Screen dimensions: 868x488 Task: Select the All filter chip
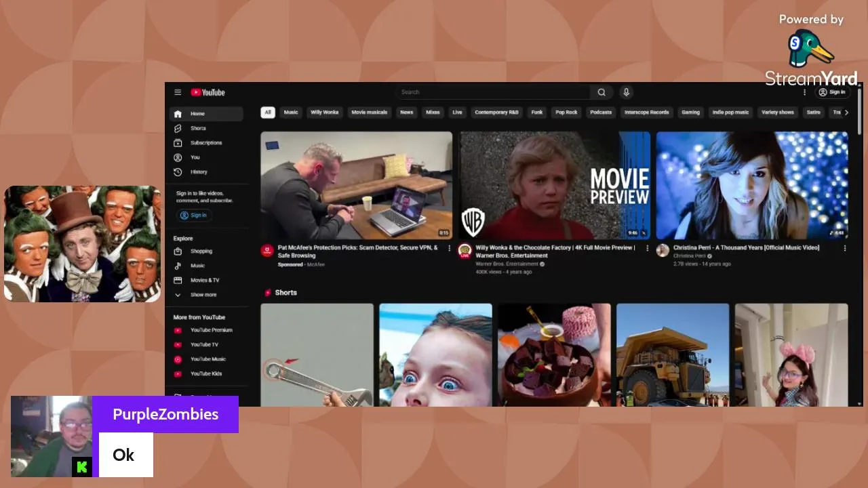[268, 113]
